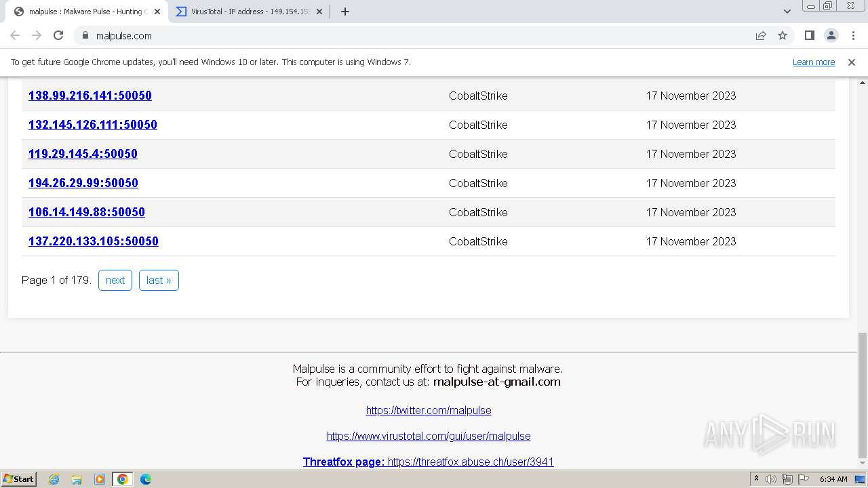
Task: Open the Learn more update link
Action: point(814,62)
